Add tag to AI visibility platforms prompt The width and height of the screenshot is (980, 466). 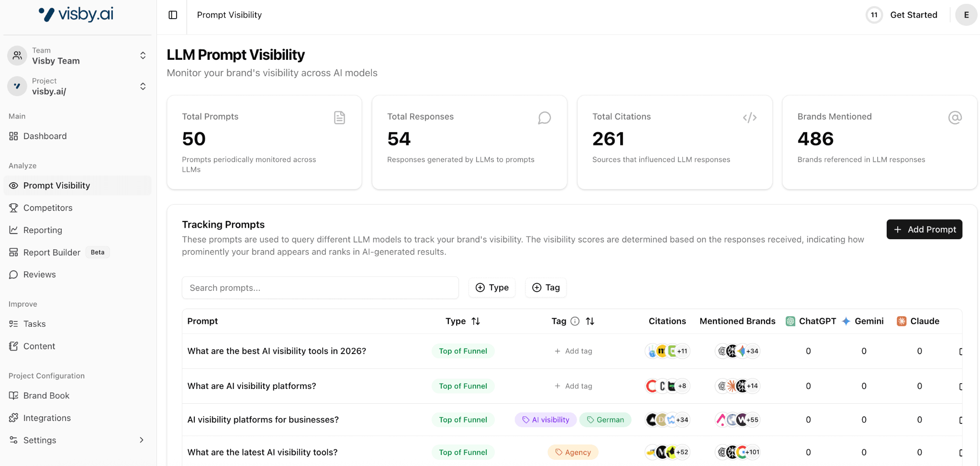[x=573, y=386]
